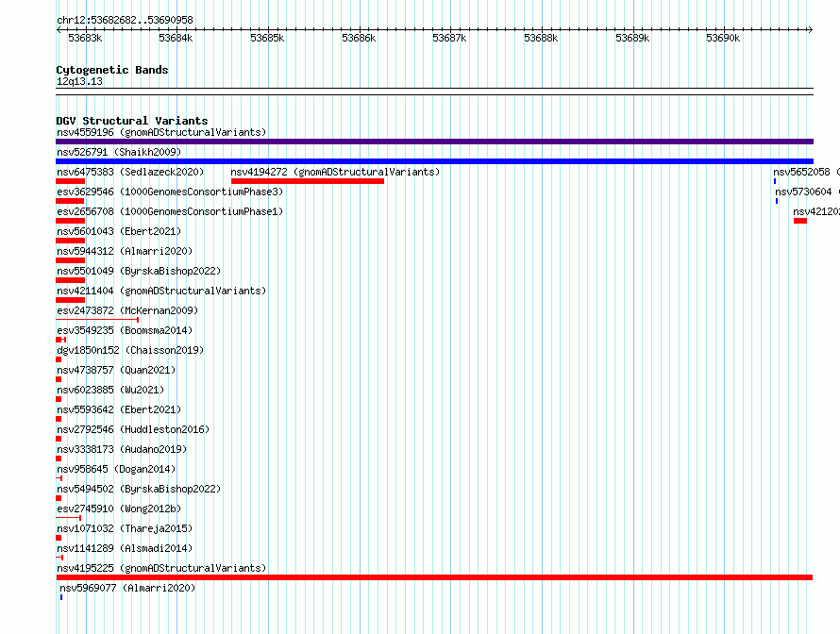The image size is (840, 634).
Task: Click the 53684k ruler position
Action: (176, 38)
